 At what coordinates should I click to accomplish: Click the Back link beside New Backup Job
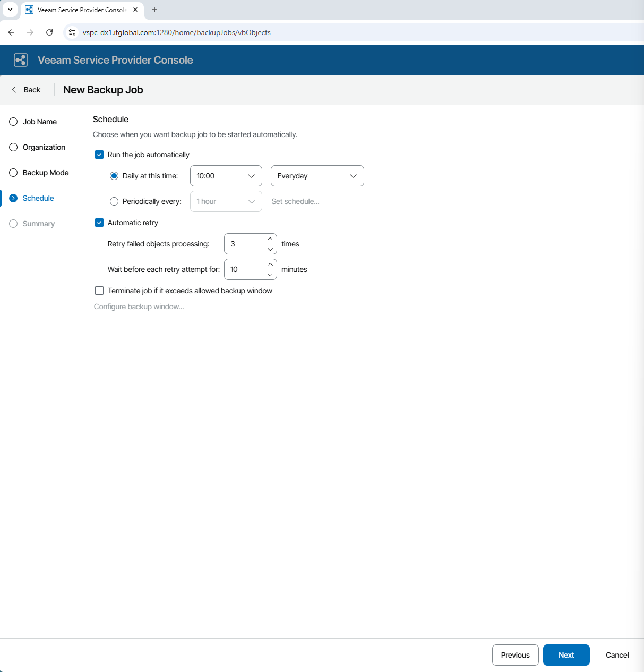coord(26,90)
